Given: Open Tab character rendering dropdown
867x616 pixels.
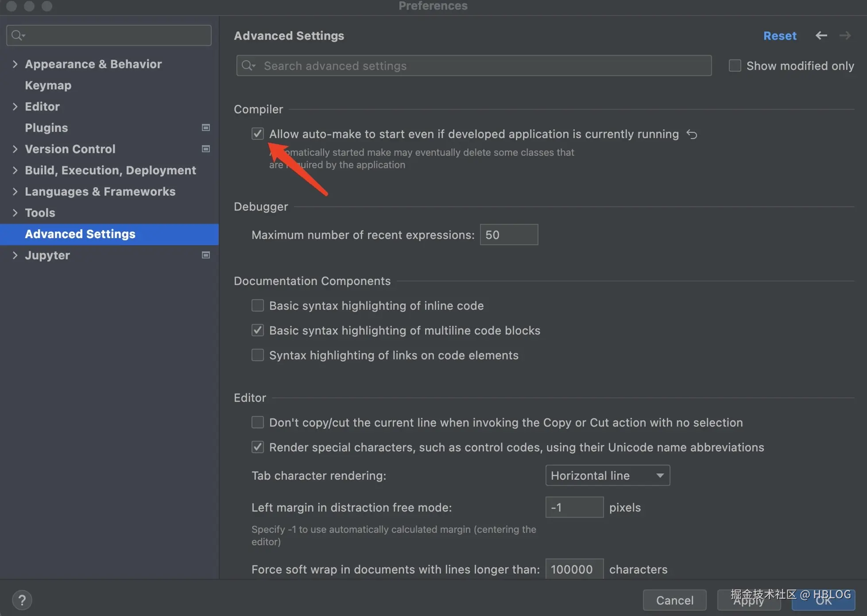Looking at the screenshot, I should tap(607, 475).
